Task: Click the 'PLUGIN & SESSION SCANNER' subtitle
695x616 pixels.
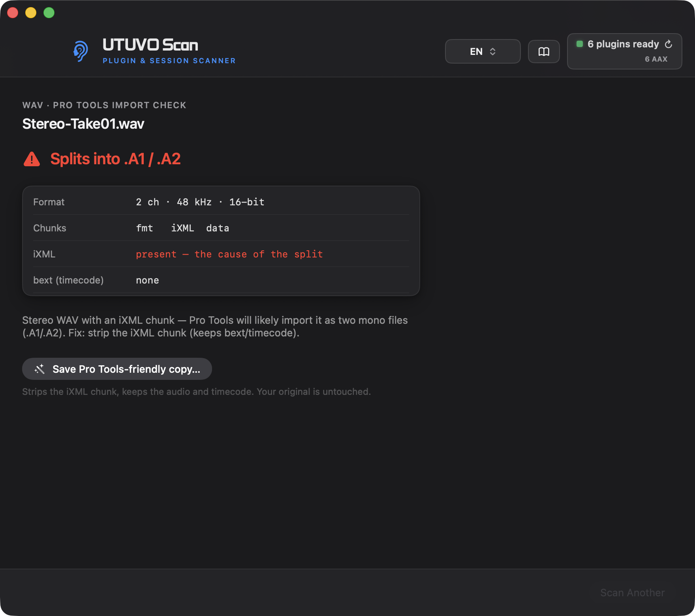Action: coord(169,61)
